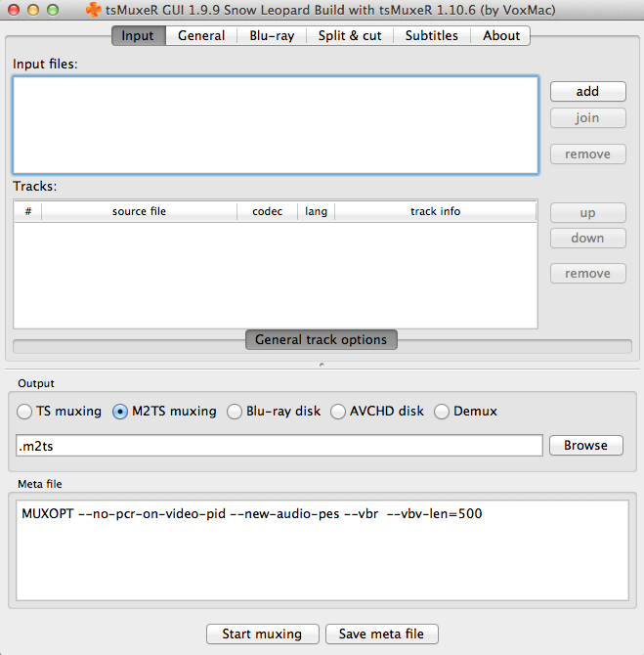This screenshot has width=644, height=655.
Task: Click the splitter handle above Output section
Action: [322, 365]
